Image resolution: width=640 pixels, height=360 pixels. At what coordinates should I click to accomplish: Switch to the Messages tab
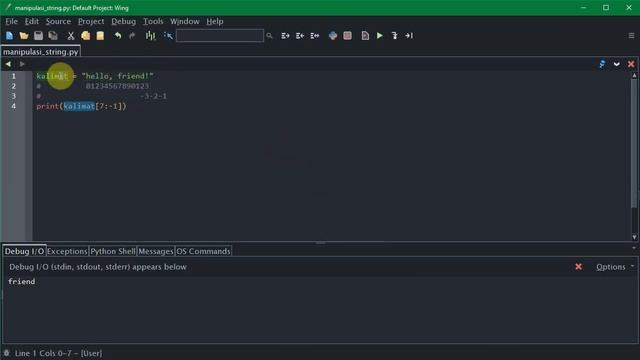(156, 251)
